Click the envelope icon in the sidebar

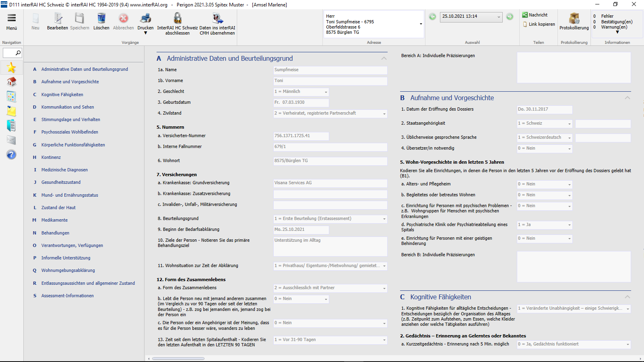coord(11,140)
